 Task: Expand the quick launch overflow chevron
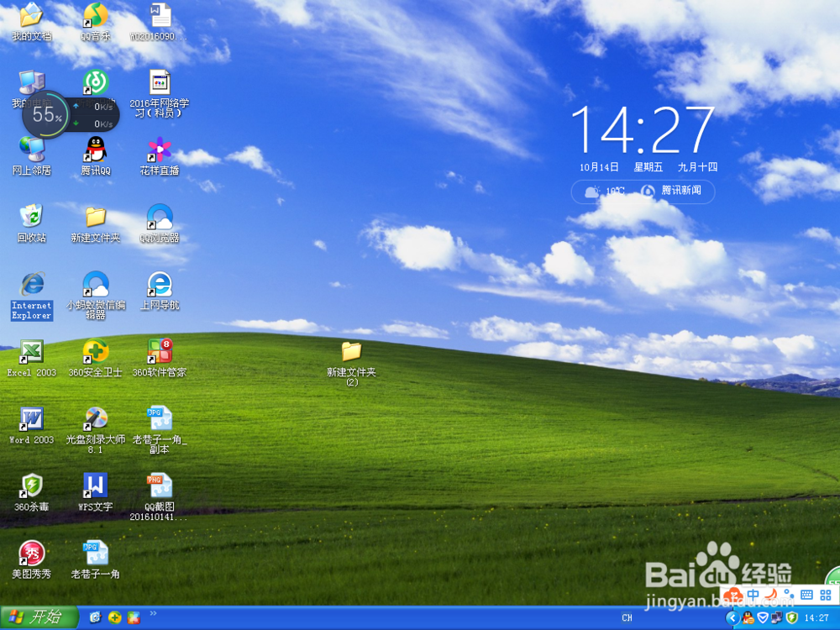click(x=153, y=613)
